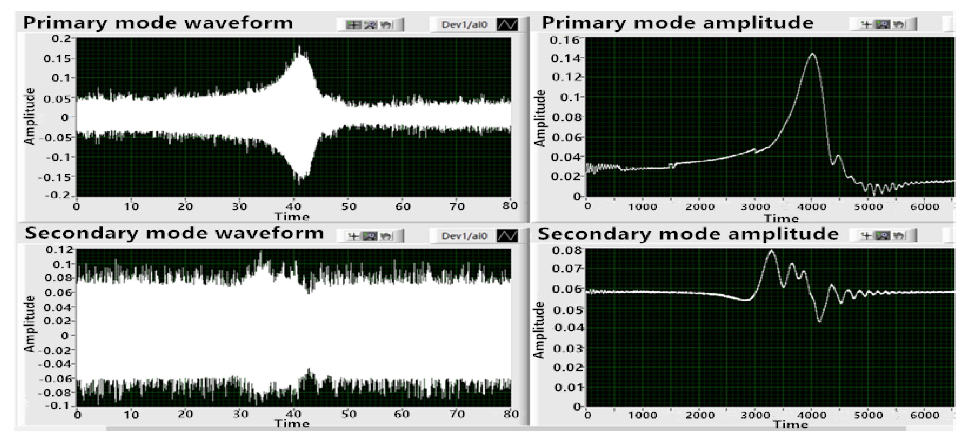
Task: Open plot style icon in Primary waveform legend
Action: click(x=507, y=25)
